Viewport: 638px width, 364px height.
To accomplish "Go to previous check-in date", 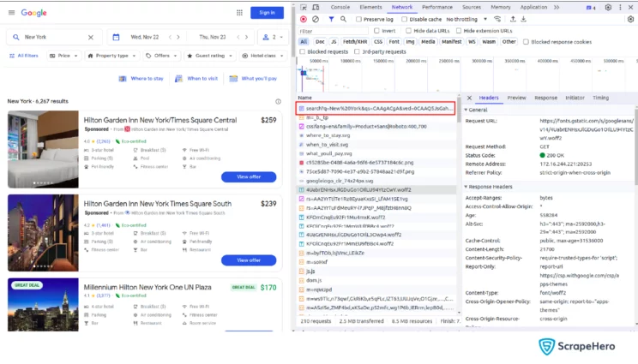I will click(170, 37).
